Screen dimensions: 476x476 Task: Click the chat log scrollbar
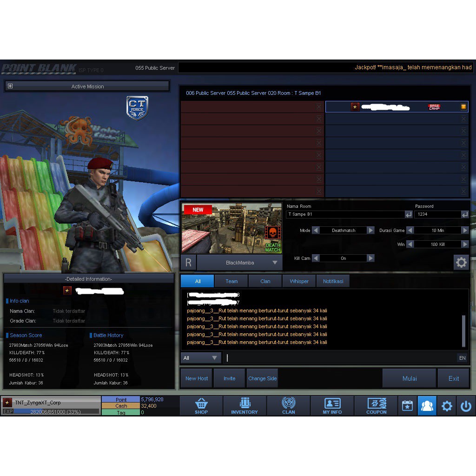[x=463, y=331]
